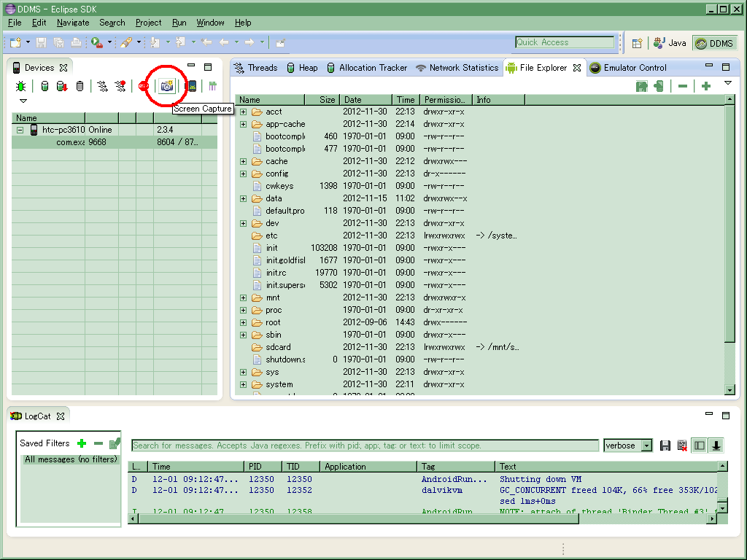The height and width of the screenshot is (560, 747).
Task: Click the Clear Log icon in LogCat
Action: click(x=682, y=446)
